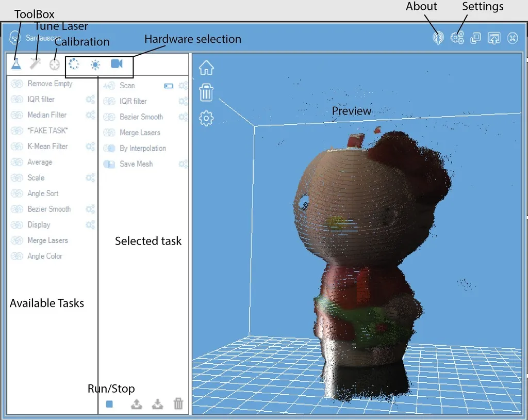This screenshot has height=420, width=528.
Task: Open settings gear for available Bezier Smooth
Action: pos(90,209)
